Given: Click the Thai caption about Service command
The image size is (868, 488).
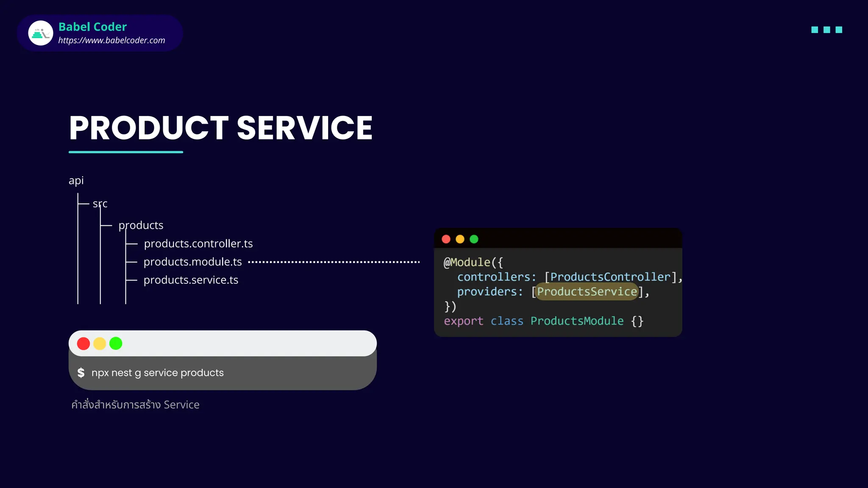Looking at the screenshot, I should 135,405.
